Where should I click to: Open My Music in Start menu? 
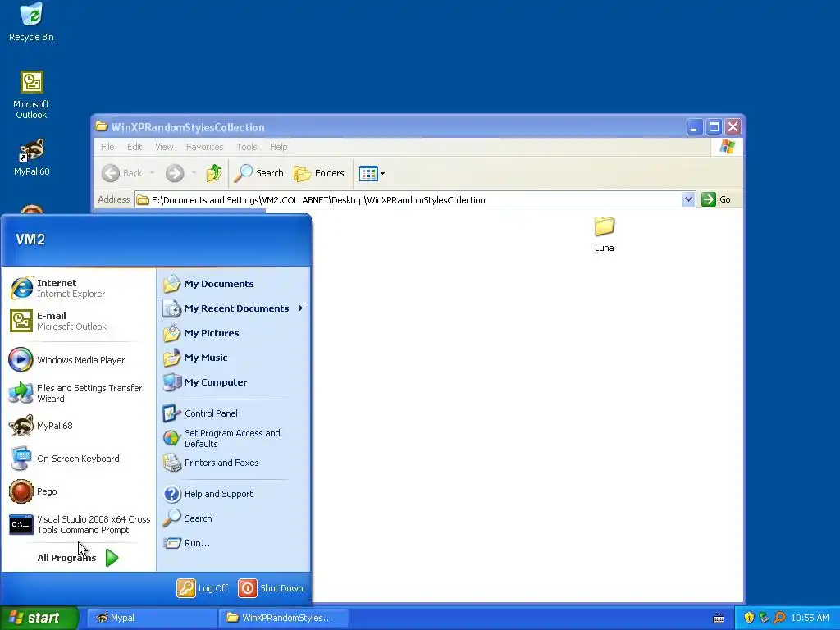tap(234, 358)
